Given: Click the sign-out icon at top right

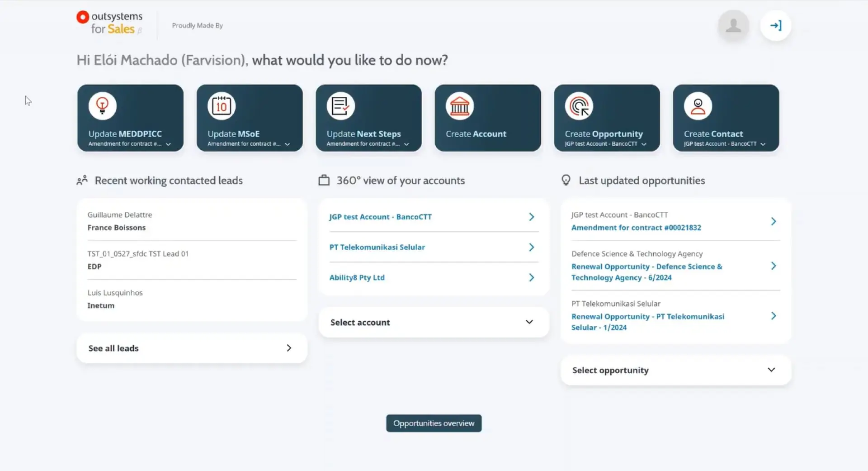Looking at the screenshot, I should [x=776, y=25].
